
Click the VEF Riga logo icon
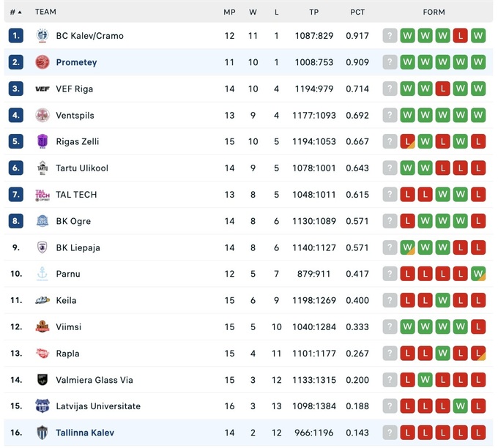tap(42, 89)
